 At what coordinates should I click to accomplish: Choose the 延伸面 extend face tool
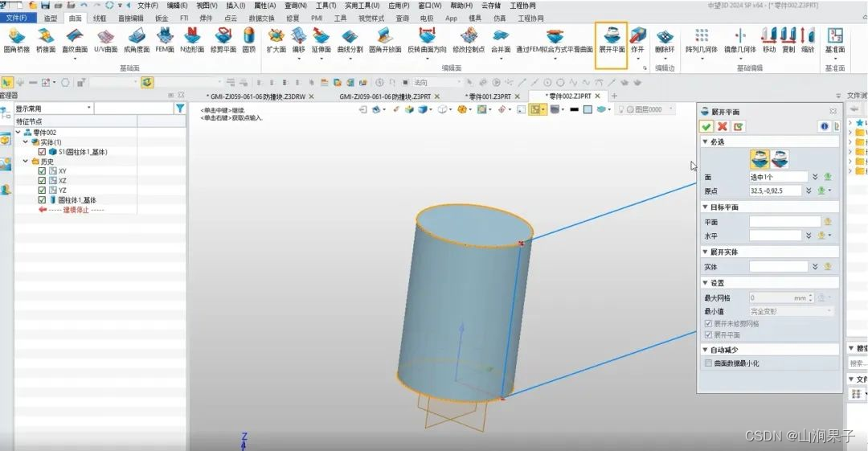click(321, 40)
